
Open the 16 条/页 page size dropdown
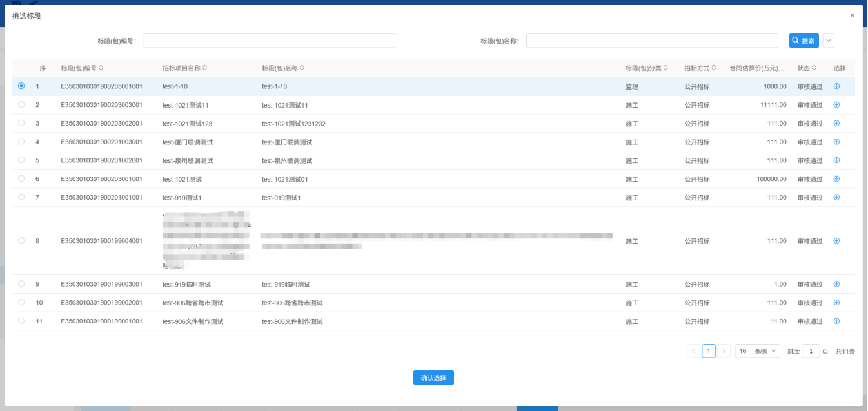757,351
